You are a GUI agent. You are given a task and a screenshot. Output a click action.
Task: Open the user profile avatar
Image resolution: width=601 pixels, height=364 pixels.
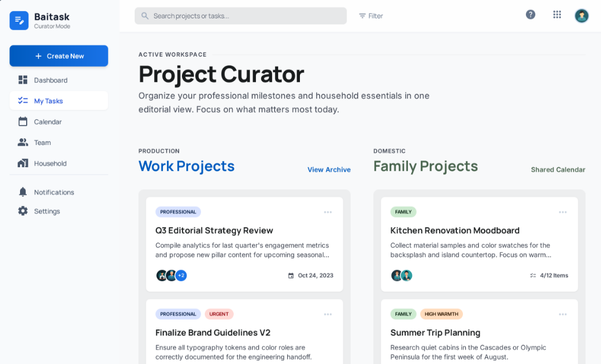[582, 16]
